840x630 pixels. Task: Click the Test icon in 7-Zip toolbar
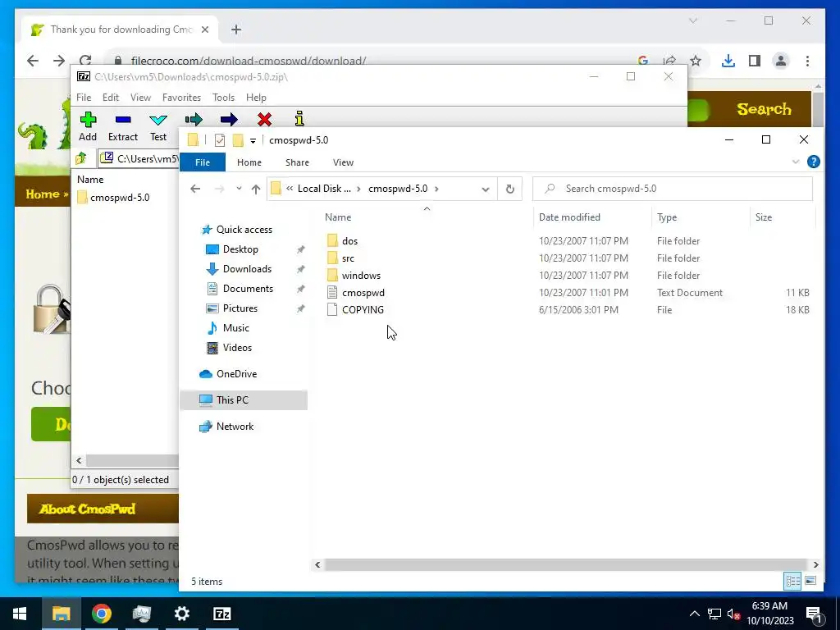click(x=158, y=120)
